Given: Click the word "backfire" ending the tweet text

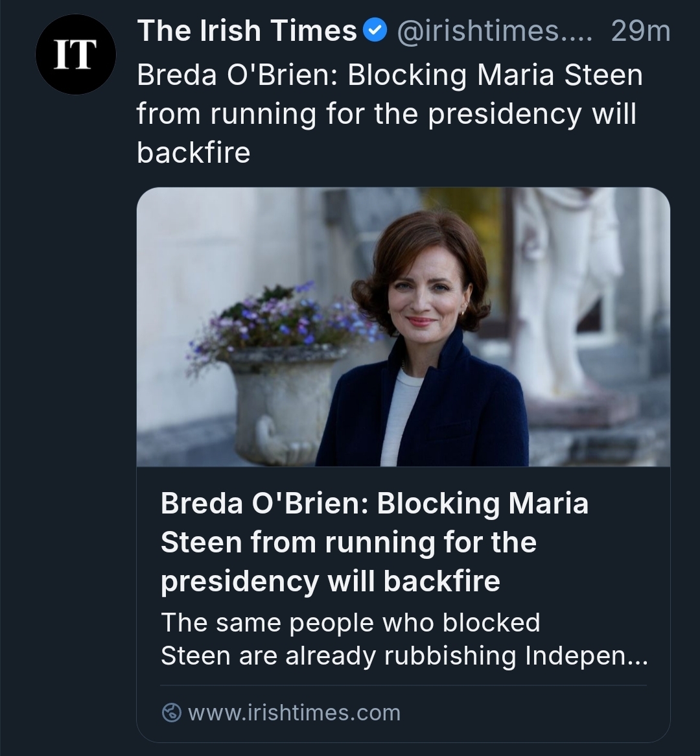Looking at the screenshot, I should click(x=193, y=152).
